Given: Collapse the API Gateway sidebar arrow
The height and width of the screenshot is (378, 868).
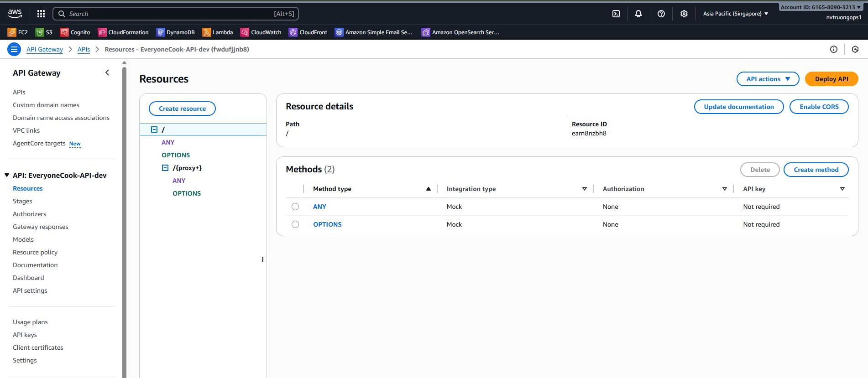Looking at the screenshot, I should tap(107, 72).
